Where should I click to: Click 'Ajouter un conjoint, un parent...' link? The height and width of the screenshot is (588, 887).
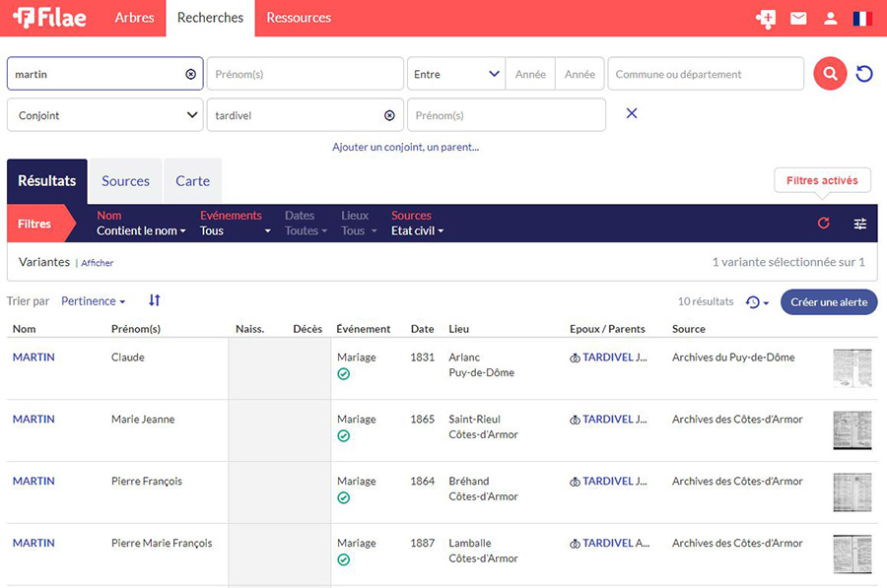tap(405, 148)
